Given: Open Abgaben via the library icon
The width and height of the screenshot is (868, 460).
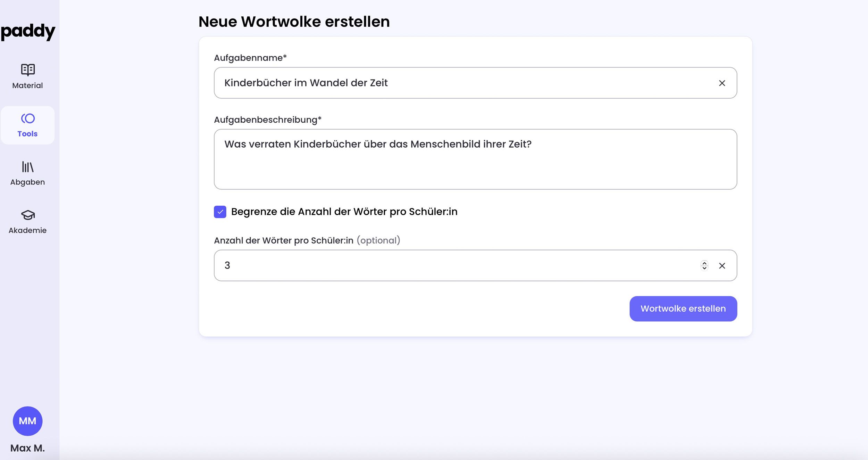Looking at the screenshot, I should pos(28,167).
